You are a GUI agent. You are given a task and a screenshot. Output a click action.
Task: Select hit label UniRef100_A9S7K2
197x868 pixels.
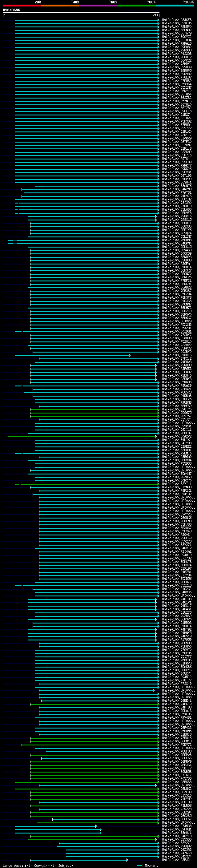[176, 128]
